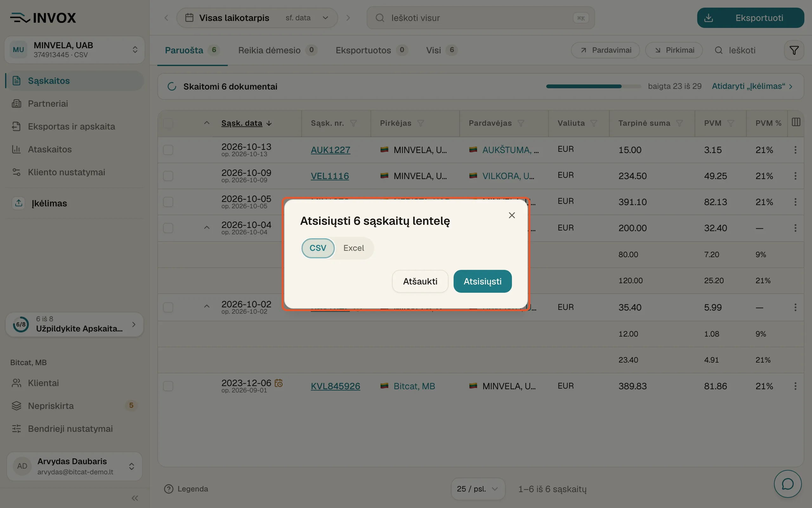This screenshot has height=508, width=812.
Task: Click the Įkėlimas upload icon
Action: [19, 203]
